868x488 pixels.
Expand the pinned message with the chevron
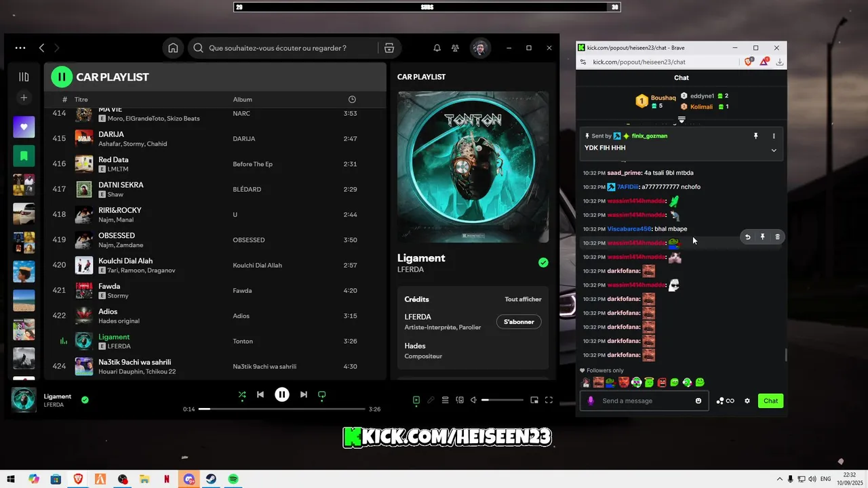[x=774, y=150]
